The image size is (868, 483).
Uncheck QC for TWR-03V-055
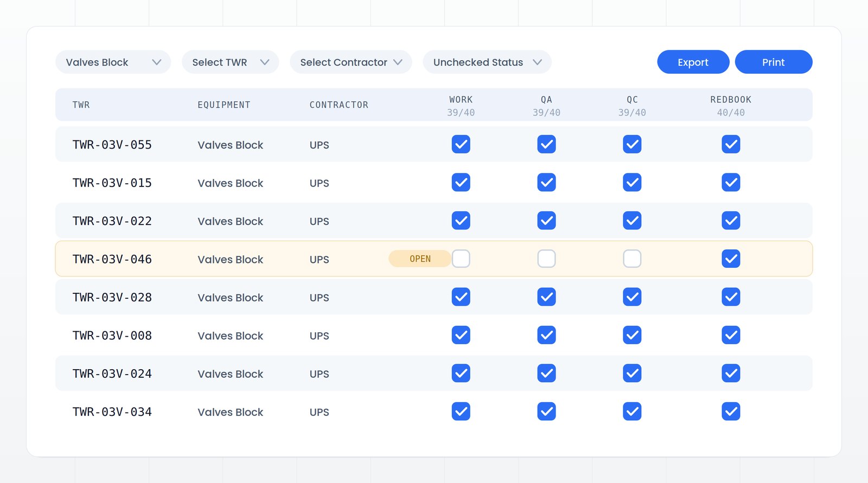[632, 144]
